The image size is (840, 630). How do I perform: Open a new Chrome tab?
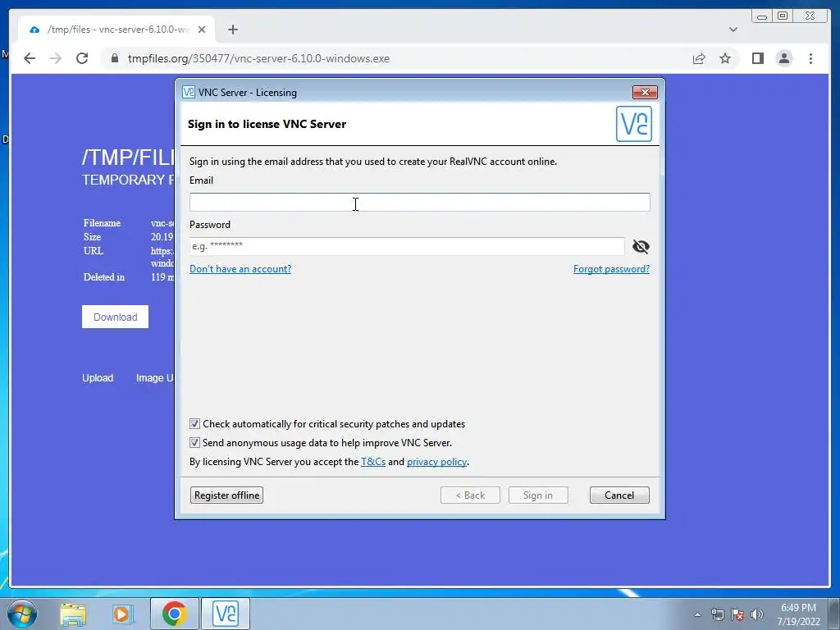pos(232,30)
